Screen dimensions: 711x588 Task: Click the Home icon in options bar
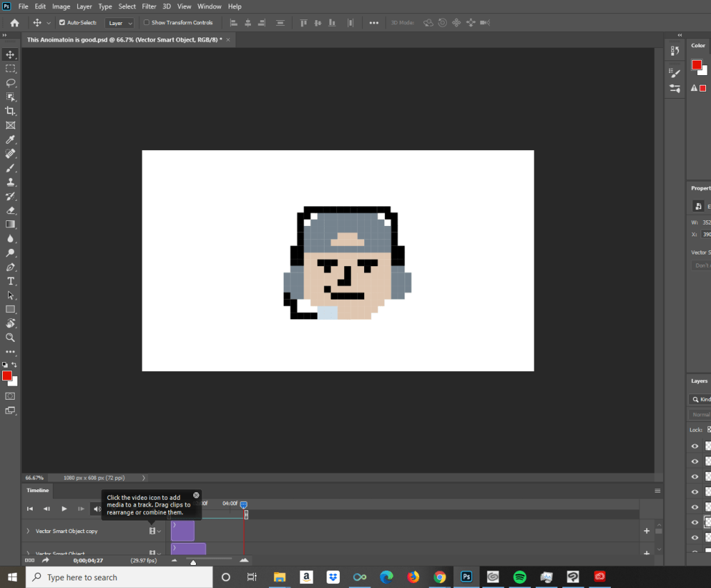(14, 23)
